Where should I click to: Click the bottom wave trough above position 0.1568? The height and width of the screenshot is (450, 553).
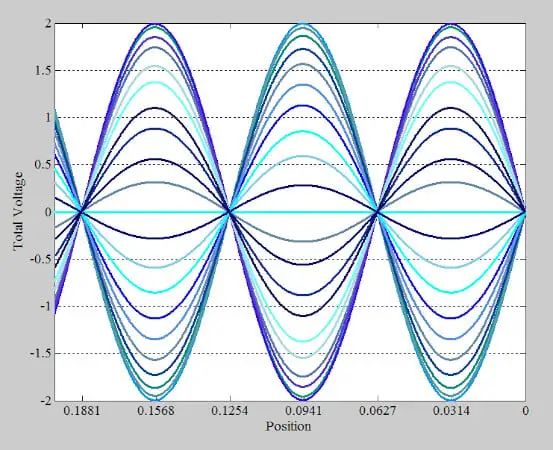click(x=156, y=400)
